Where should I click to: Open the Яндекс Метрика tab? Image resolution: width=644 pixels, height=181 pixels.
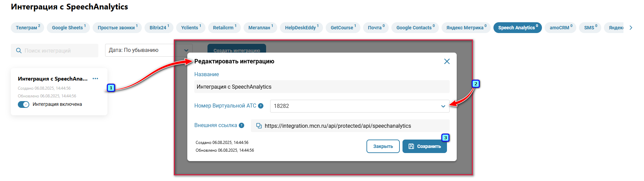(x=466, y=28)
